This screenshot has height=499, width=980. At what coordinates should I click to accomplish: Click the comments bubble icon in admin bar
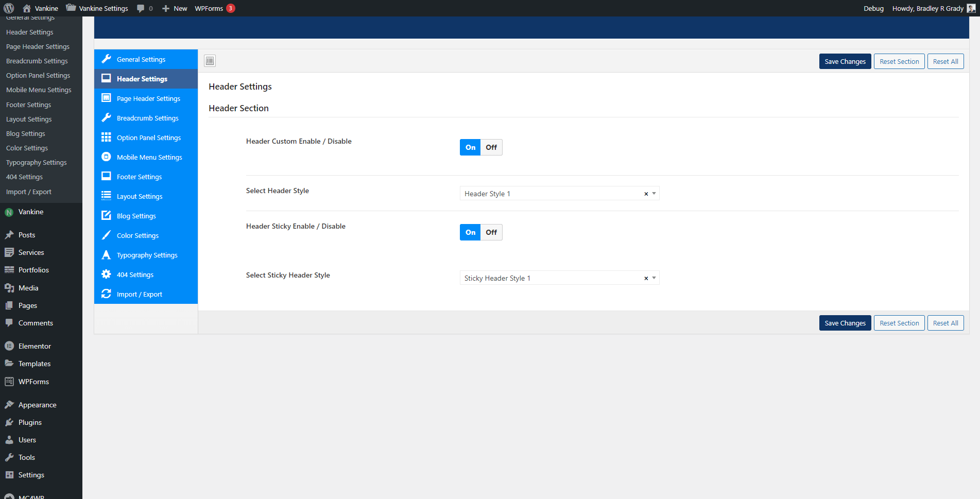pyautogui.click(x=141, y=8)
